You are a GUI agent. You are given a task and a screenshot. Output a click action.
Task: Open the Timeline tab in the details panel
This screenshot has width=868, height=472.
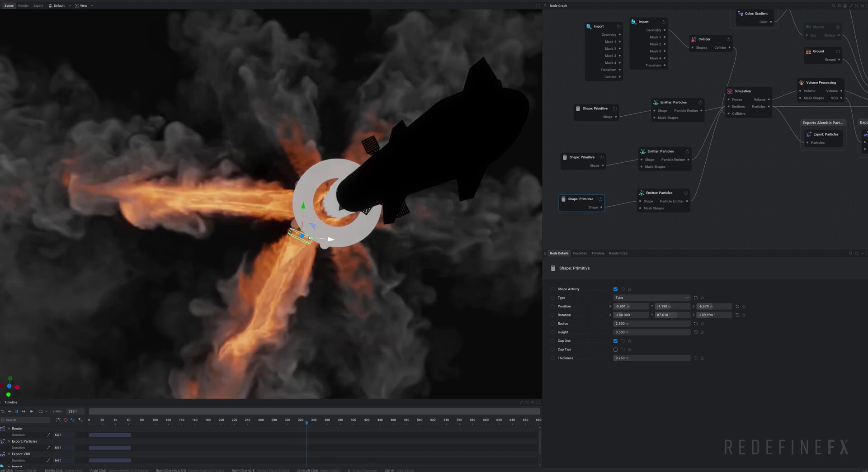[598, 253]
